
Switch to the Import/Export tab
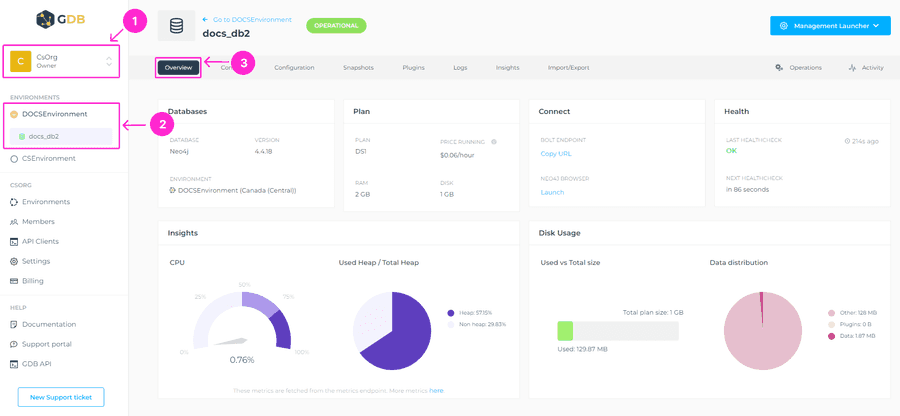coord(568,68)
